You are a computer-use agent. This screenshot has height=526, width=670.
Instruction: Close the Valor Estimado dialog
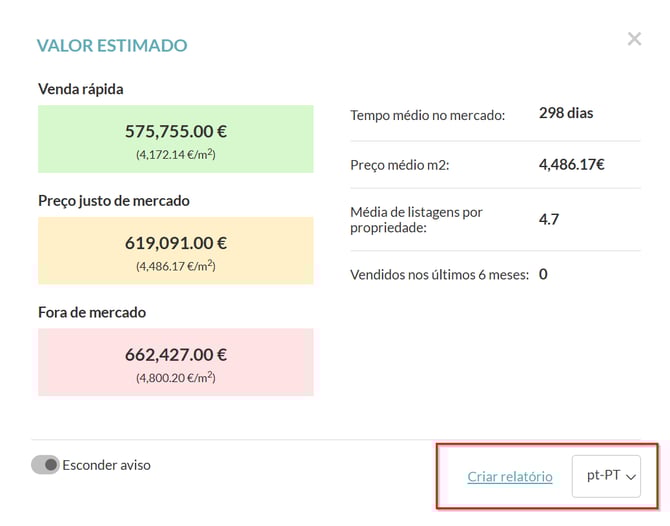pyautogui.click(x=634, y=39)
